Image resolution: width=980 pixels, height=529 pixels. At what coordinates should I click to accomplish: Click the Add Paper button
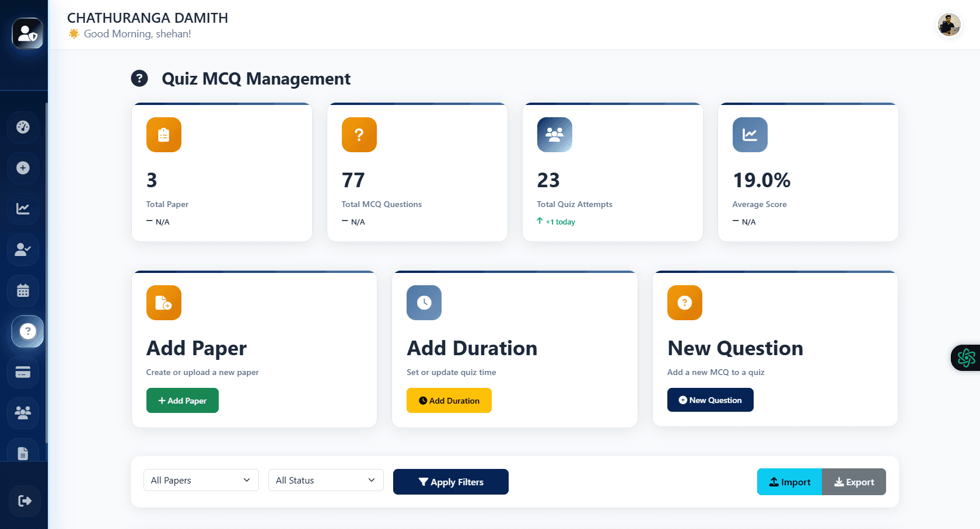coord(182,400)
